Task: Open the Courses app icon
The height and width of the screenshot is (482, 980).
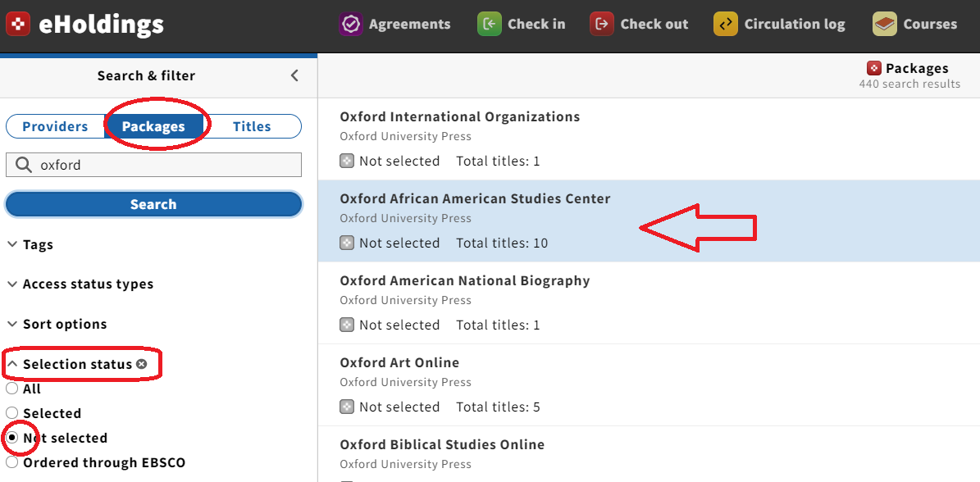Action: (885, 25)
